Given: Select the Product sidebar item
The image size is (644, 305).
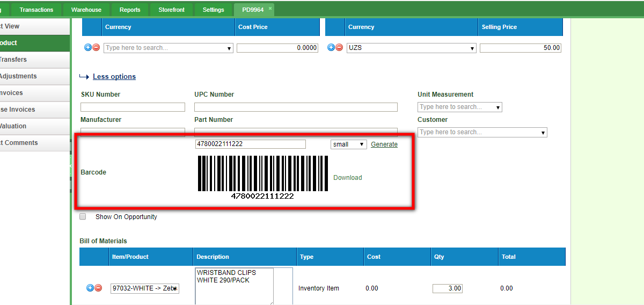Looking at the screenshot, I should click(35, 43).
